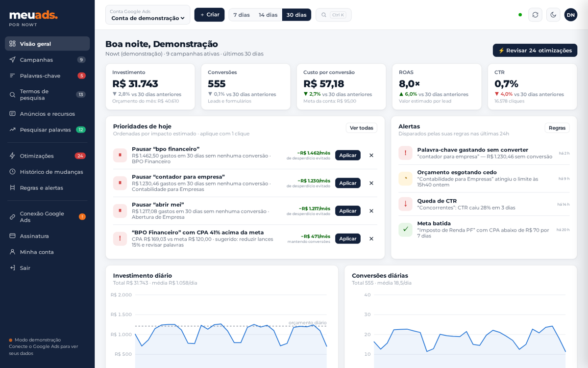Screen dimensions: 588x368
Task: Click the Sair logout icon
Action: pyautogui.click(x=13, y=268)
